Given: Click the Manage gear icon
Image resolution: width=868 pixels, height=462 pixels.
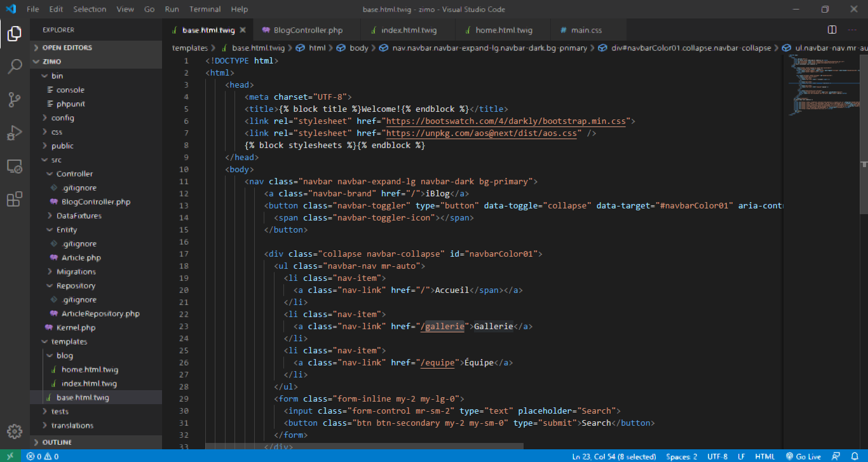Looking at the screenshot, I should 15,431.
